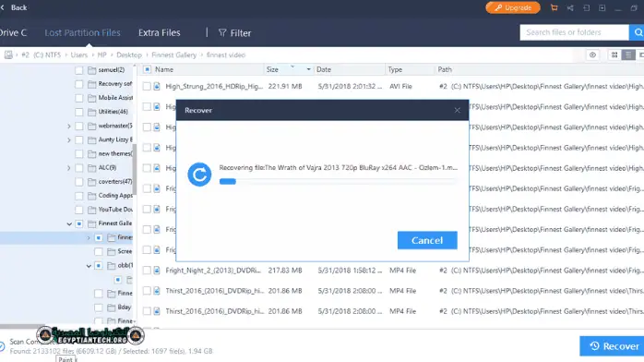
Task: Switch to thumbnail grid view
Action: pos(614,55)
